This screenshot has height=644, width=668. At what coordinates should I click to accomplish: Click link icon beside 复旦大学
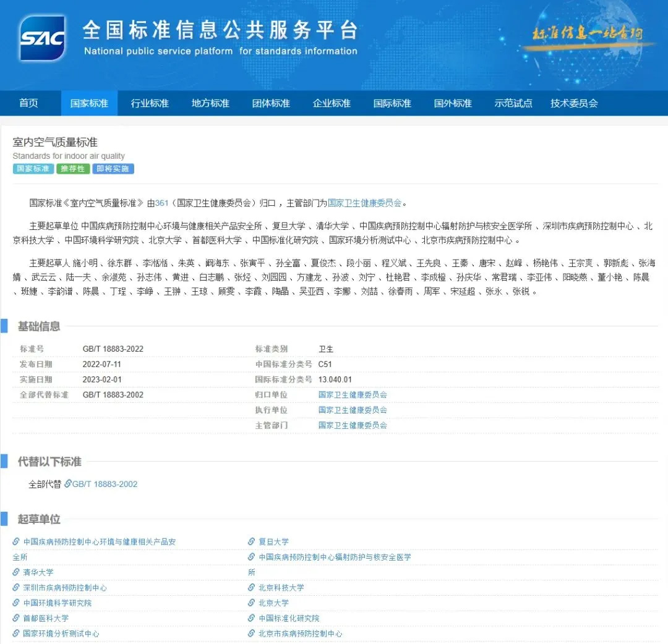click(252, 542)
